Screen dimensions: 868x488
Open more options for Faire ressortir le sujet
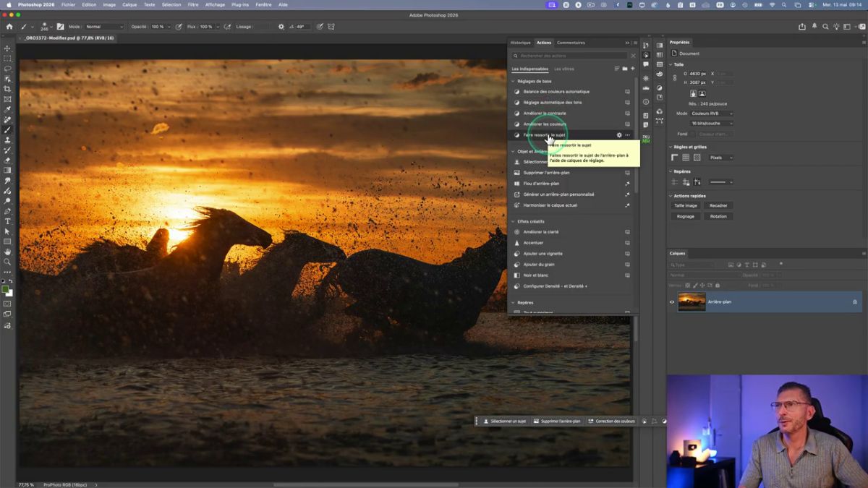pyautogui.click(x=627, y=135)
